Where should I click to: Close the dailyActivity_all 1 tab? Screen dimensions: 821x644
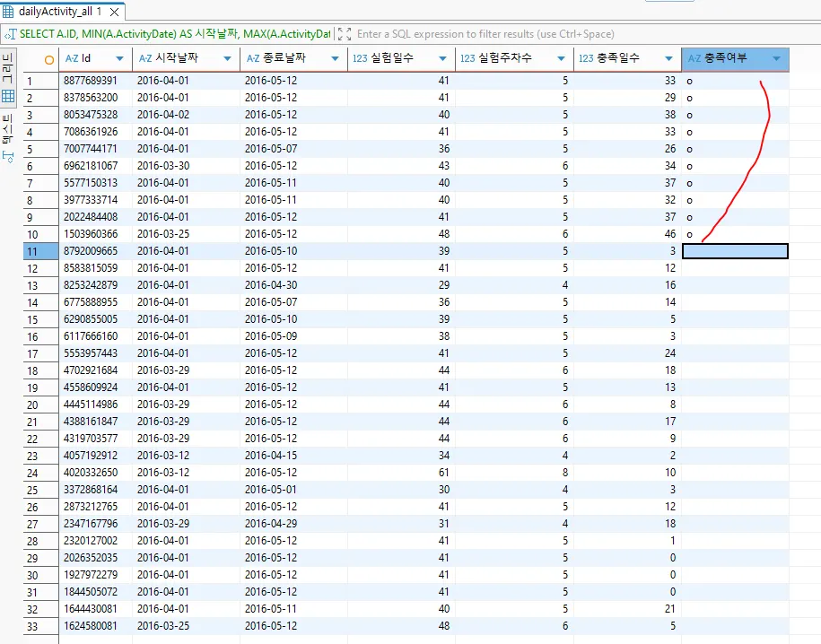click(114, 12)
